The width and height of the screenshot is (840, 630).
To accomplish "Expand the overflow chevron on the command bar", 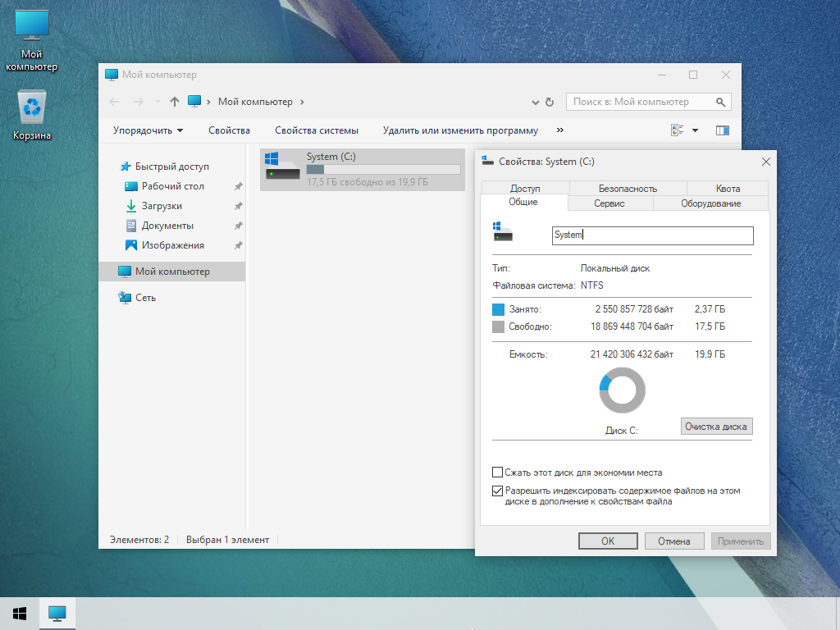I will click(560, 130).
